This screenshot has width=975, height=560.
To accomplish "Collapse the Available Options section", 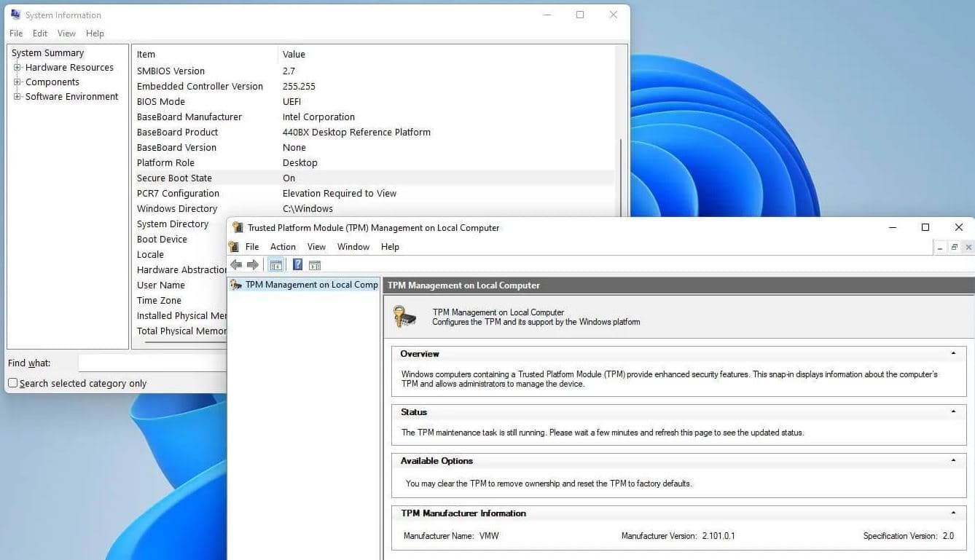I will [x=953, y=461].
